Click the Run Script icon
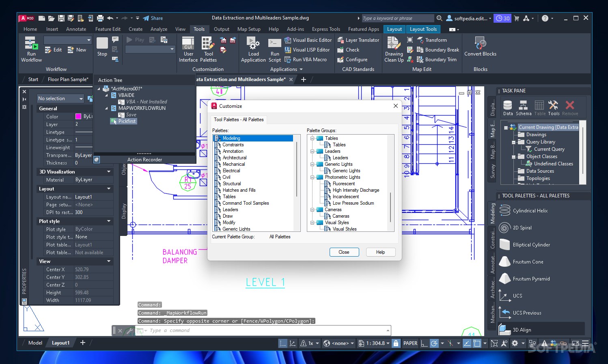Image resolution: width=608 pixels, height=364 pixels. pos(275,43)
